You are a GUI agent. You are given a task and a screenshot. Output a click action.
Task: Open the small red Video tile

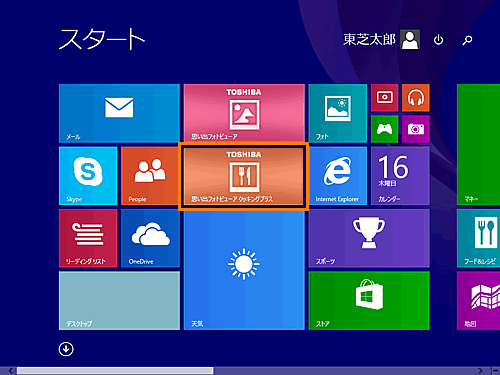click(384, 98)
